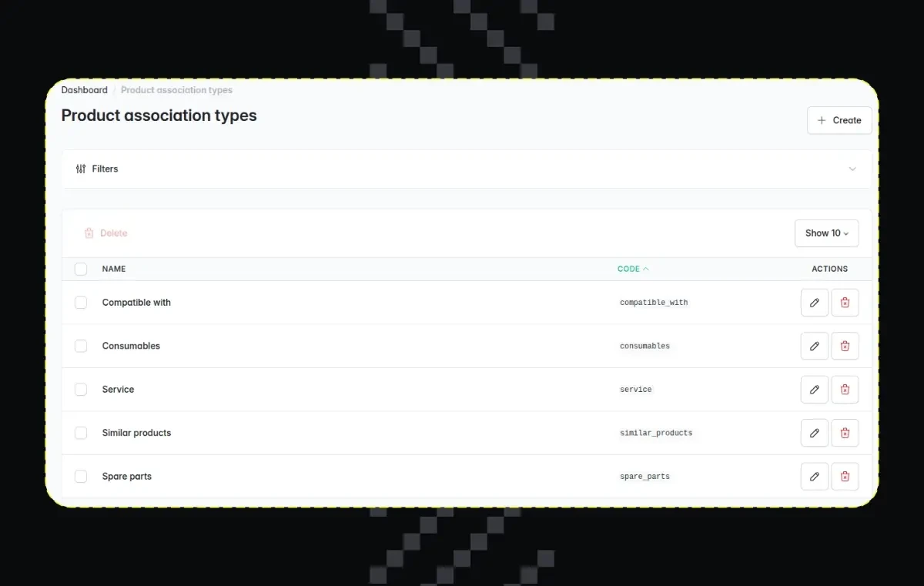This screenshot has width=924, height=586.
Task: Edit the Service association type
Action: click(x=815, y=390)
